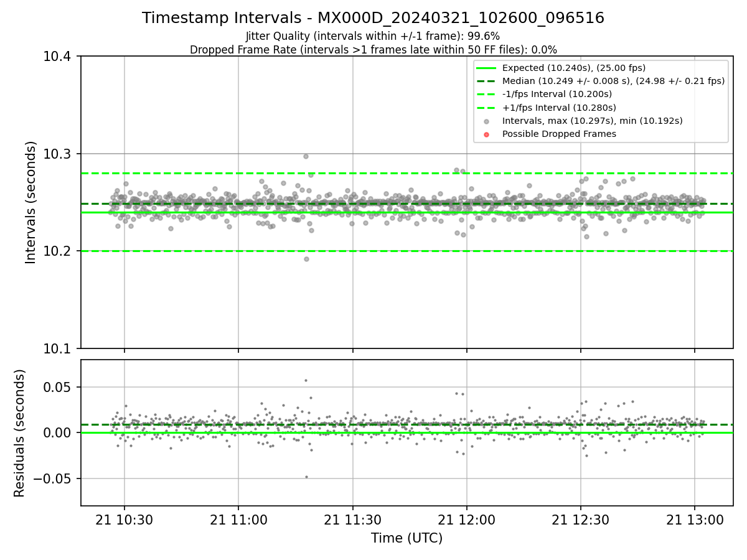Viewport: 747px width, 560px height.
Task: Click the y-axis label Residuals (seconds)
Action: tap(20, 433)
